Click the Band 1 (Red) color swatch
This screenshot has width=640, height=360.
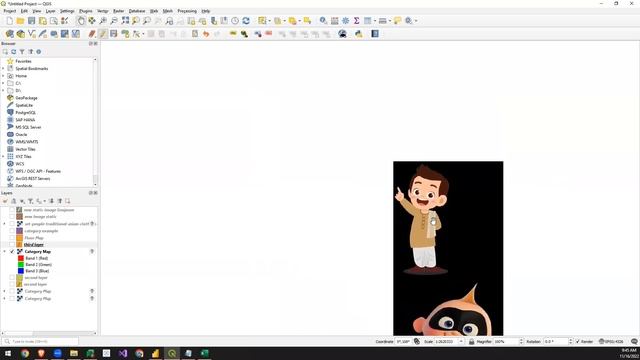pos(21,258)
